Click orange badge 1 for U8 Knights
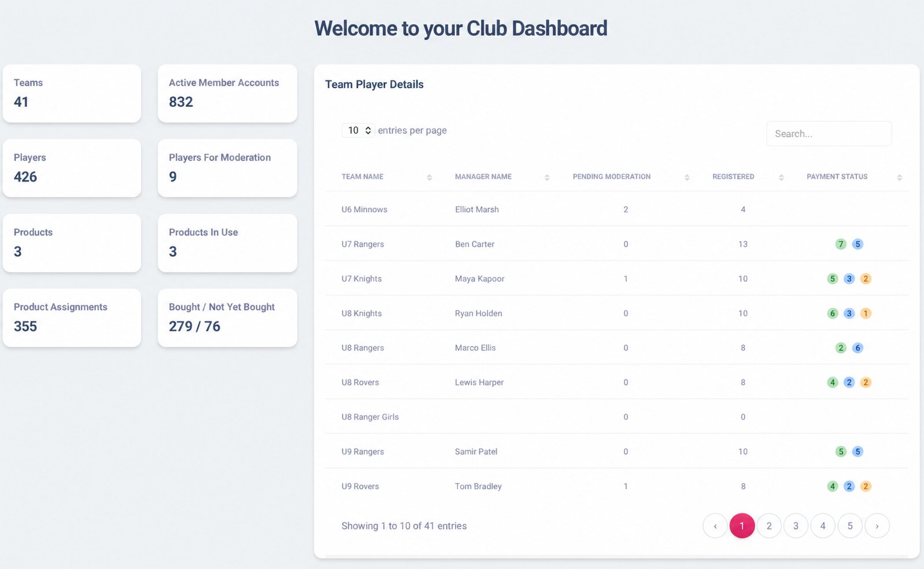 (866, 313)
